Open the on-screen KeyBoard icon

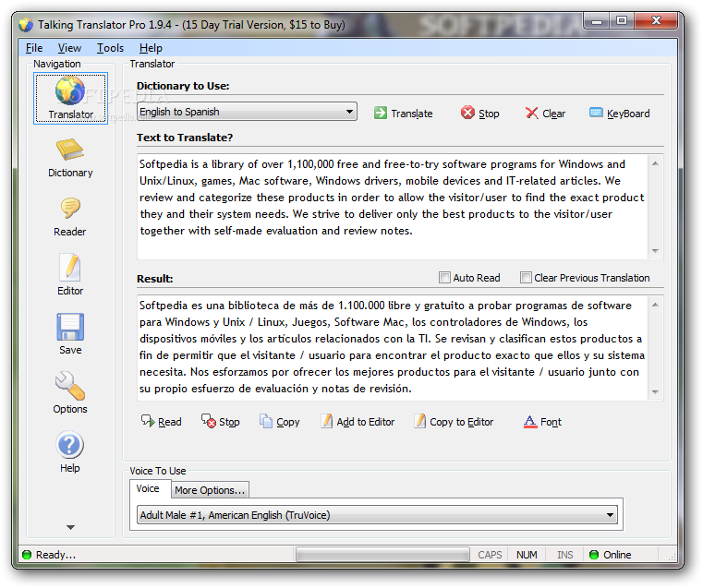coord(596,112)
